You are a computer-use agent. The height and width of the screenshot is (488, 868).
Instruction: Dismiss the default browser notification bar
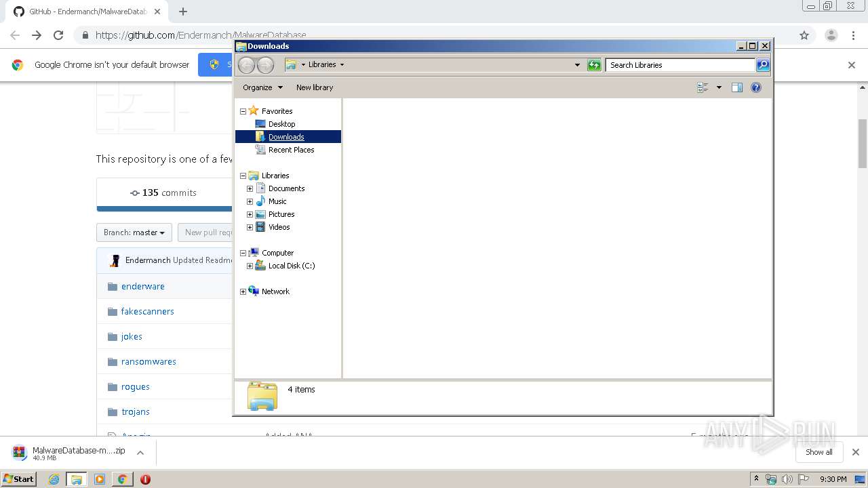[852, 65]
